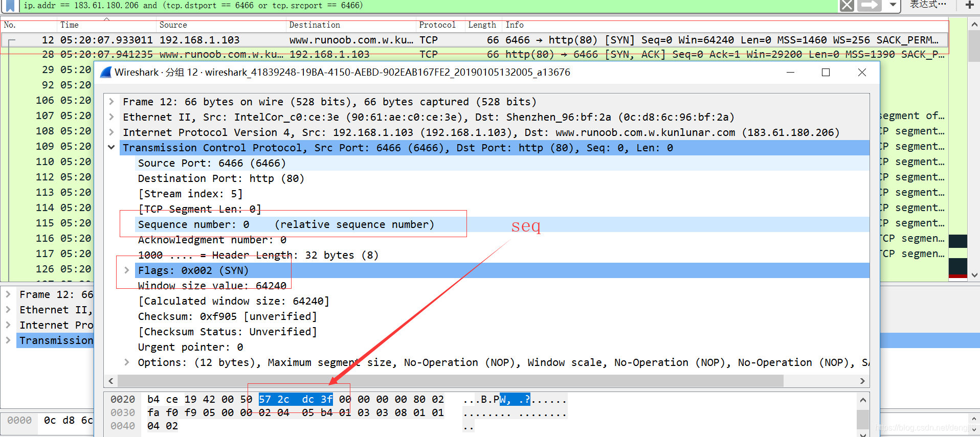Select packet 28 SYN, ACK row

pos(474,55)
